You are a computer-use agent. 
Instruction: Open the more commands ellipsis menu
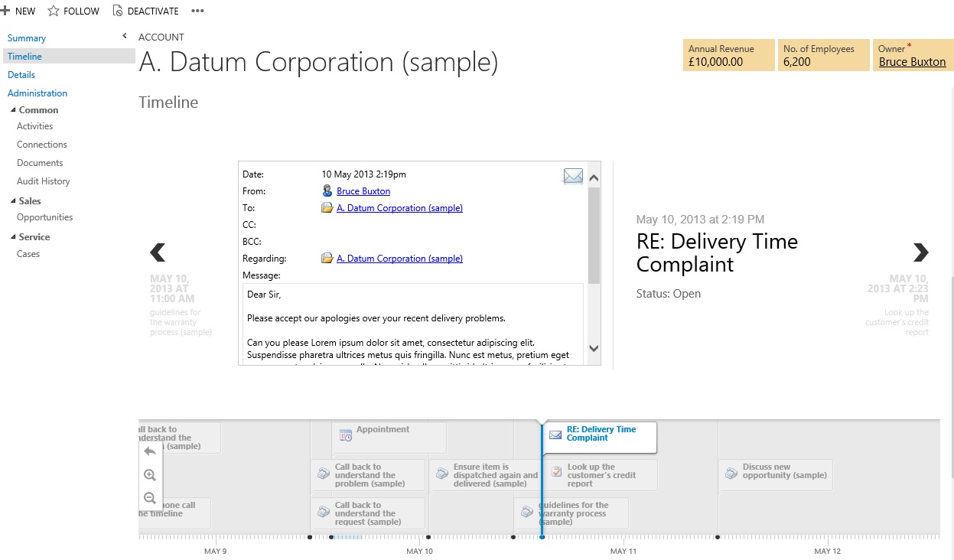pos(197,11)
